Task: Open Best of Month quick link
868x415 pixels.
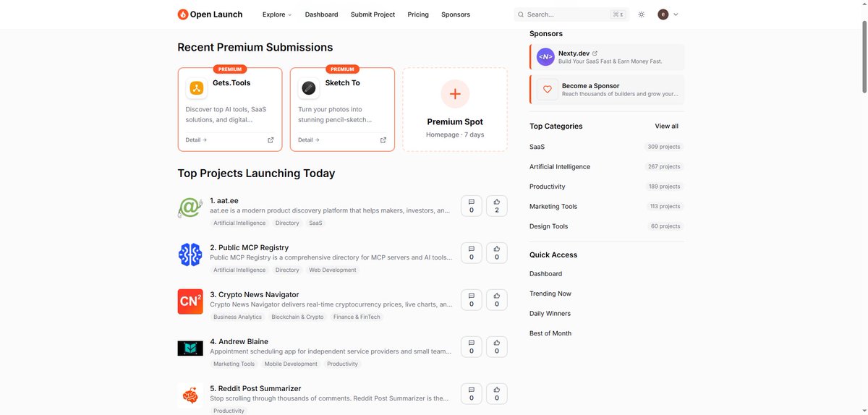Action: pyautogui.click(x=550, y=333)
